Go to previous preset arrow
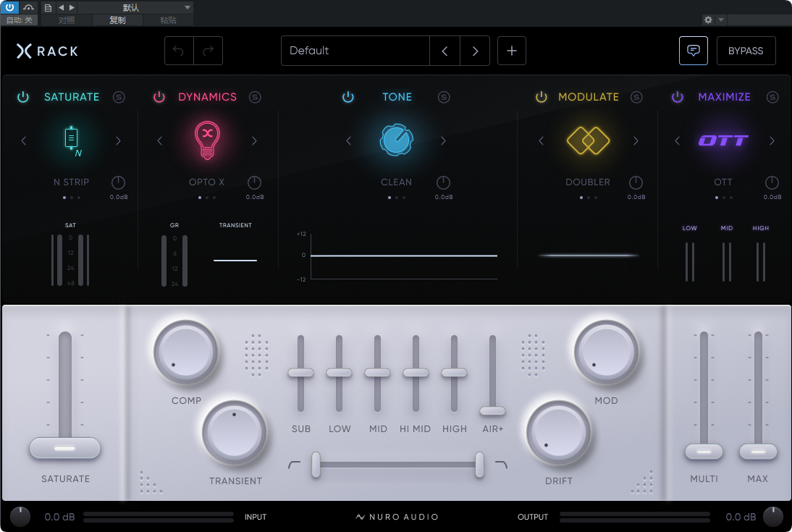792x532 pixels. (x=445, y=51)
